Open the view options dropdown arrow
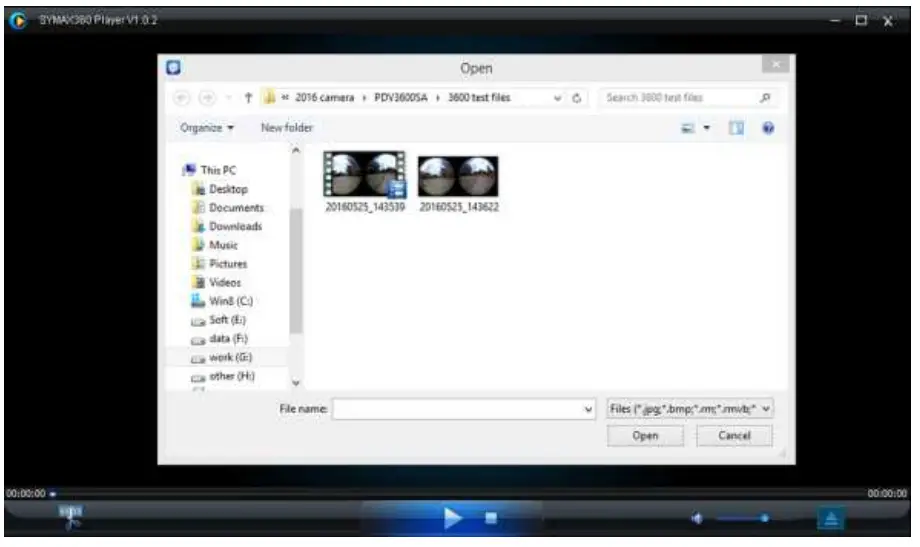Viewport: 920px width, 547px height. coord(707,128)
